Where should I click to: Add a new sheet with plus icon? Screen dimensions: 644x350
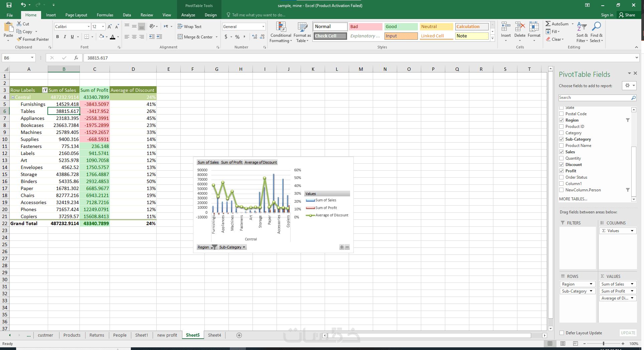point(239,335)
